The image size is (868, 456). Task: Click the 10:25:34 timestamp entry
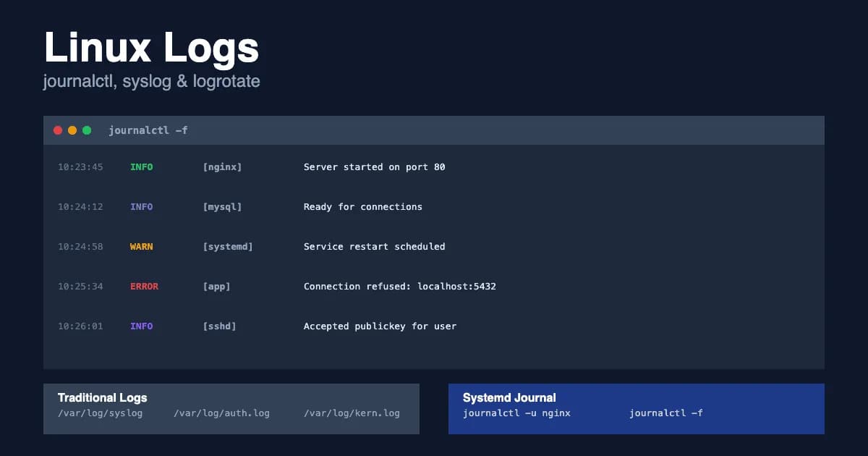tap(80, 286)
